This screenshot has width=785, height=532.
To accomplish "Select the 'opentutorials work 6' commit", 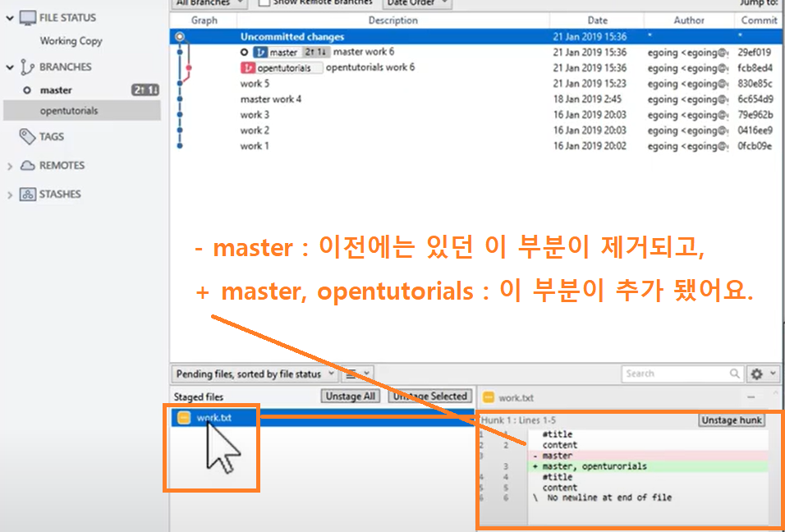I will tap(476, 67).
